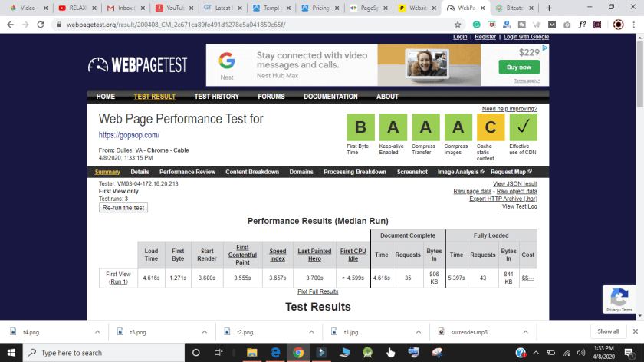Click the browser back arrow
Viewport: 644px width, 362px height.
(x=10, y=25)
